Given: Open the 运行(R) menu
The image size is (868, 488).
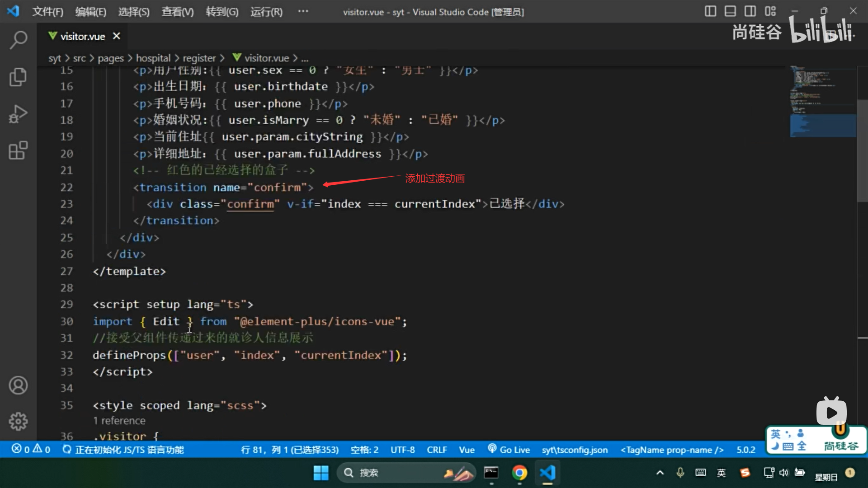Looking at the screenshot, I should point(266,12).
